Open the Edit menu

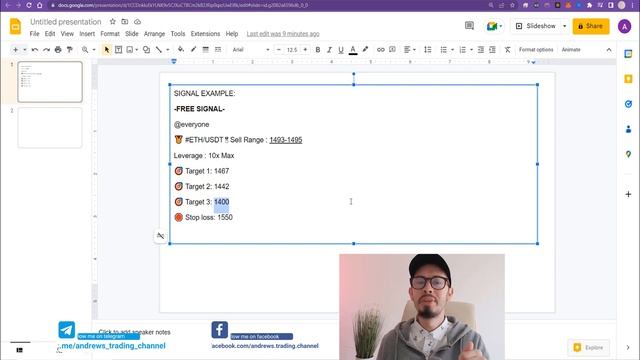click(50, 34)
